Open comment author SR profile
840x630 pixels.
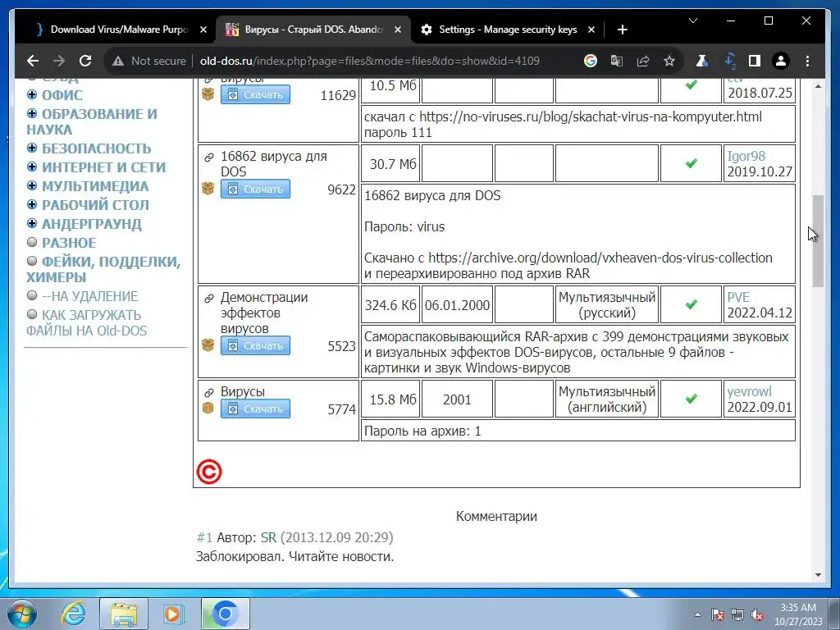point(268,537)
